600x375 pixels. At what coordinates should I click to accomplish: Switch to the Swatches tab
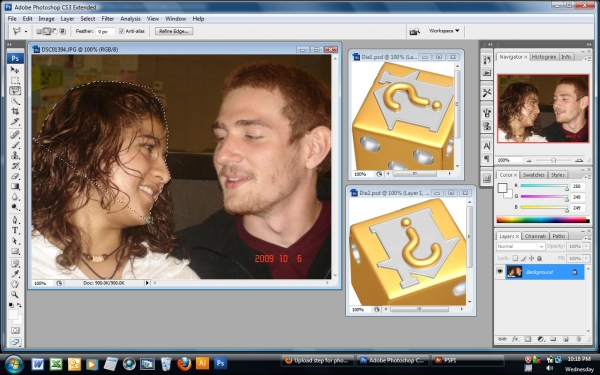[x=533, y=175]
